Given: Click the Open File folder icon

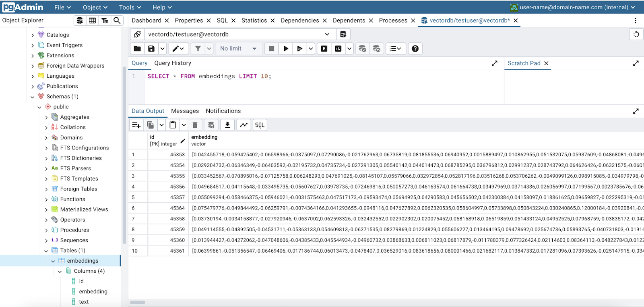Looking at the screenshot, I should click(x=137, y=49).
